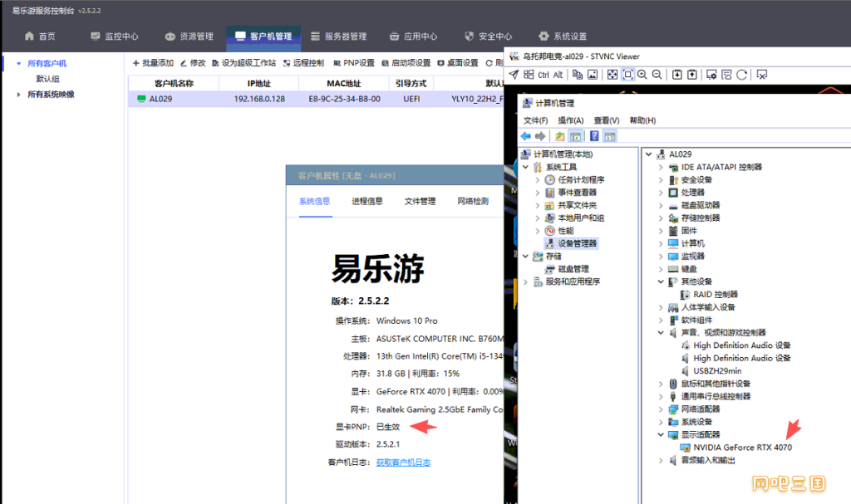Expand the 任务计划程序 node chevron
Screen dimensions: 851x504
pos(538,179)
